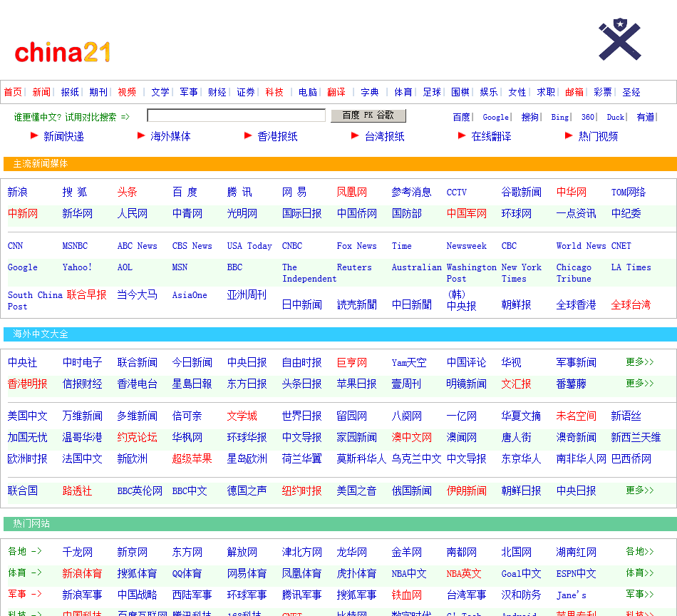Go to 热门视频 section link
The height and width of the screenshot is (616, 677).
[x=599, y=136]
